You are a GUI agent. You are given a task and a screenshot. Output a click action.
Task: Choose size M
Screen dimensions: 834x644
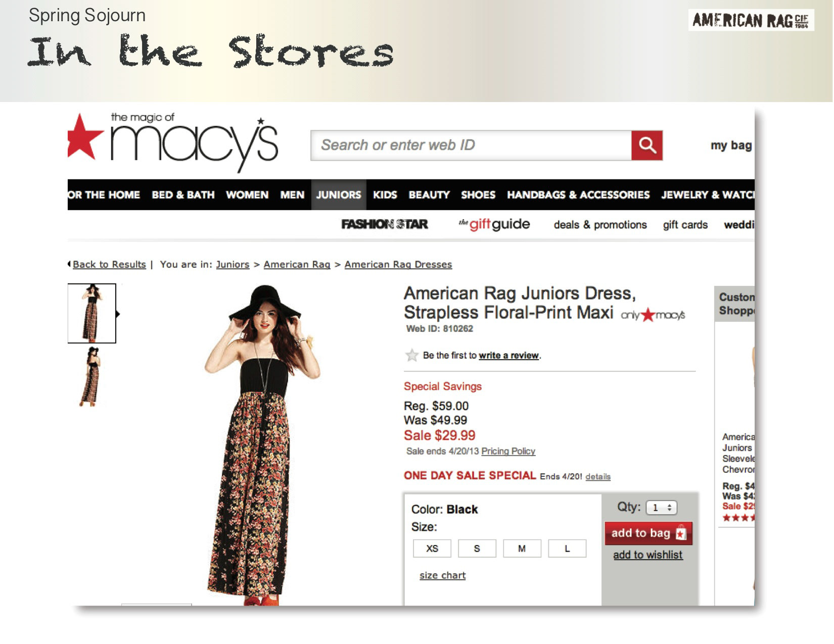coord(522,549)
